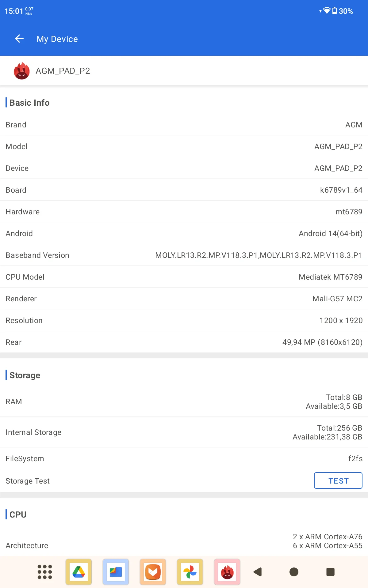Tap the Internal Storage row

click(x=184, y=432)
